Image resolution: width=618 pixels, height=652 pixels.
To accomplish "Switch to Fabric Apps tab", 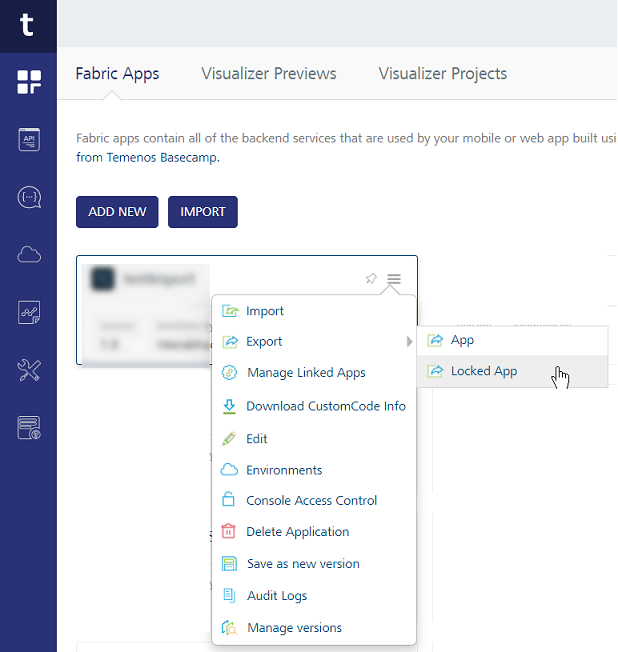I will (x=117, y=74).
